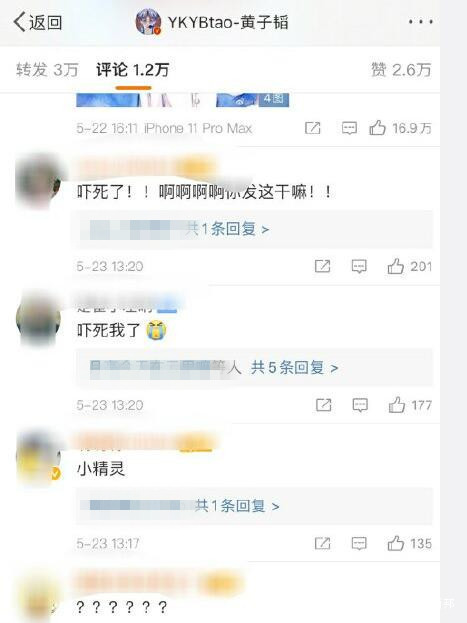Screen dimensions: 467x623
Task: Tap the YKYBtao-黄子韬 profile avatar
Action: (x=148, y=22)
